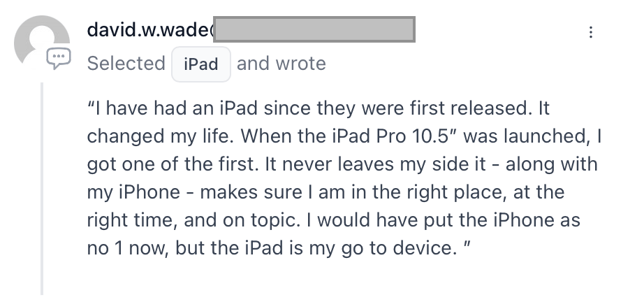This screenshot has height=302, width=644.
Task: Click 'iPad Pro 10.5' in the comment
Action: [x=391, y=136]
